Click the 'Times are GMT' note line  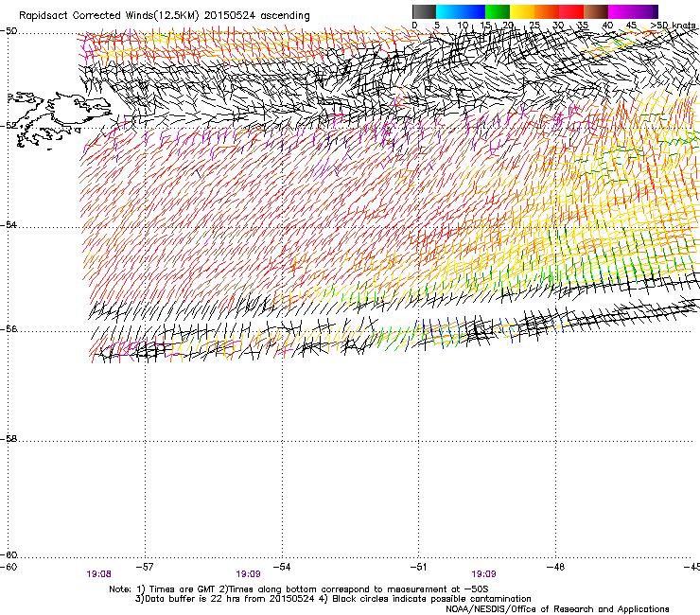299,589
